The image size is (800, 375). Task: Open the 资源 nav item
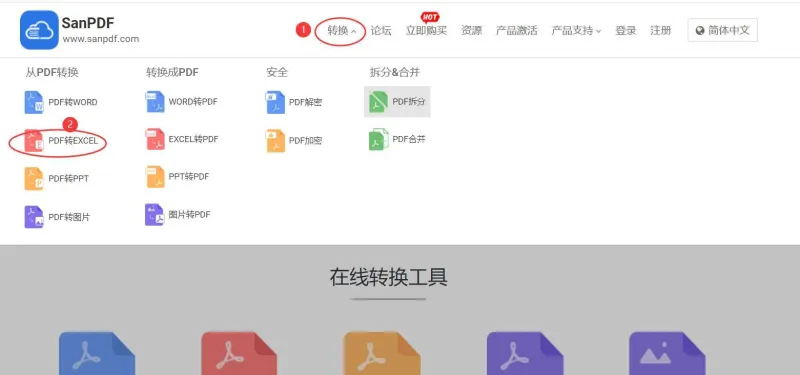[x=471, y=31]
